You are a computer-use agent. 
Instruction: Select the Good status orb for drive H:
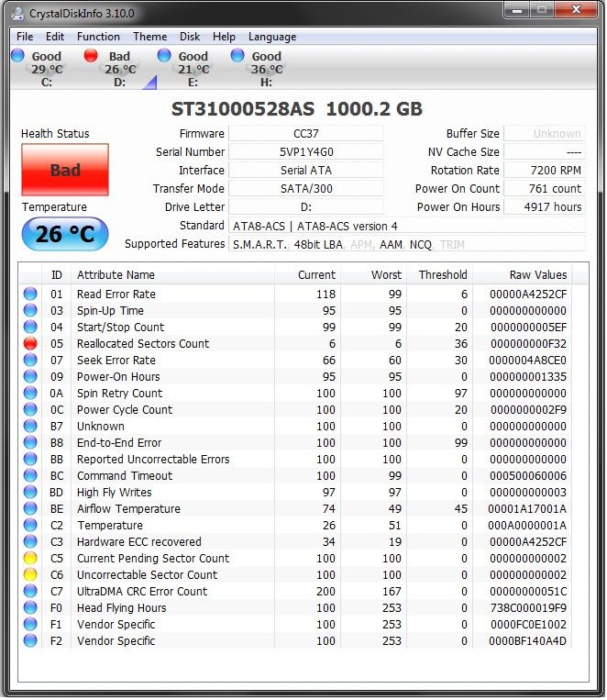(237, 56)
